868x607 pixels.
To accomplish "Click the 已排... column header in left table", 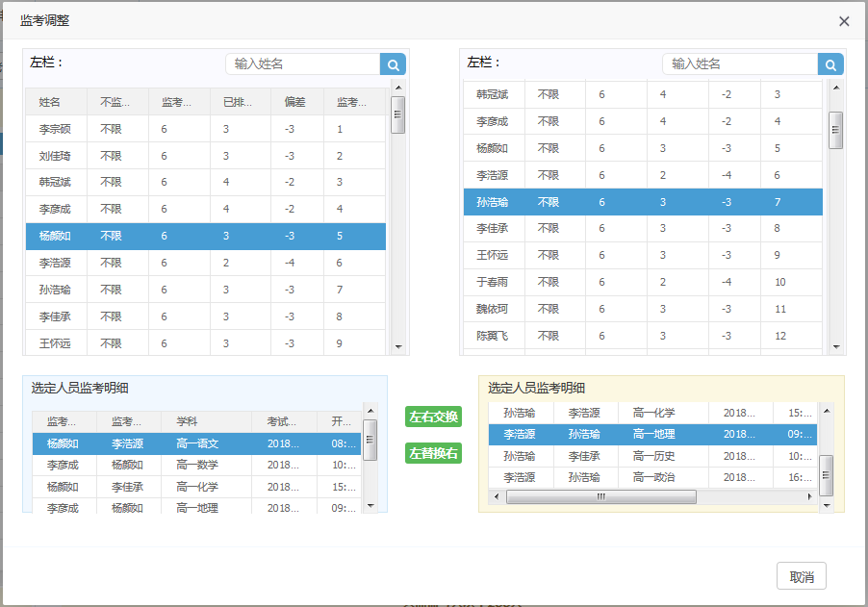I will (x=240, y=102).
